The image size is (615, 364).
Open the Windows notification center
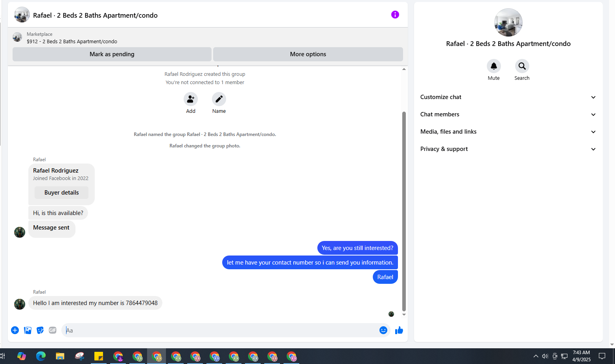[602, 356]
